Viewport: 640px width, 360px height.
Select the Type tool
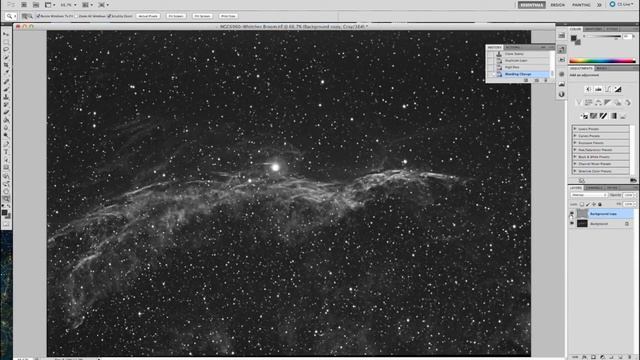click(x=6, y=152)
